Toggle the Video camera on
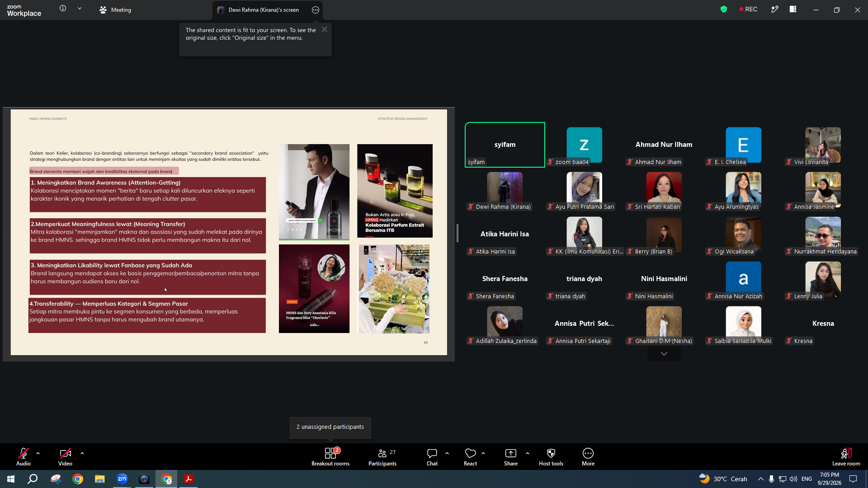Screen dimensions: 868x488 point(65,456)
